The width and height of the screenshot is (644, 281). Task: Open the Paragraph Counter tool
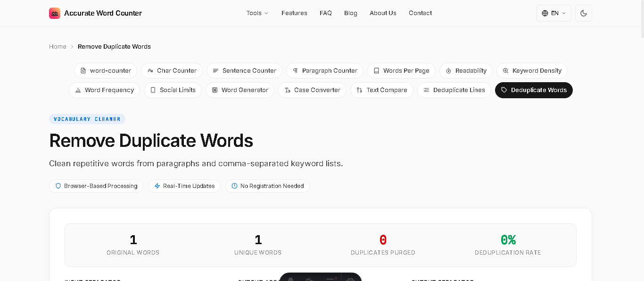click(x=325, y=70)
